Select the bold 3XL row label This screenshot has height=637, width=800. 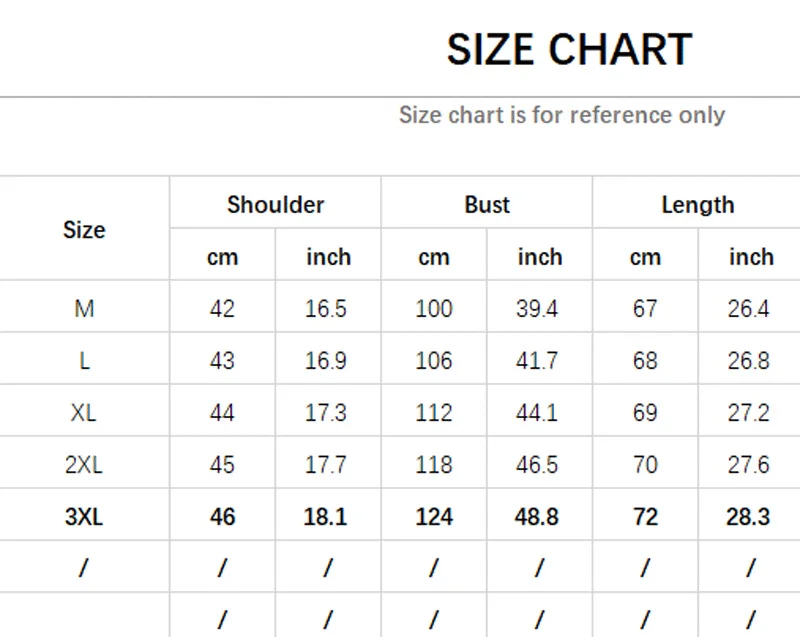pos(84,517)
